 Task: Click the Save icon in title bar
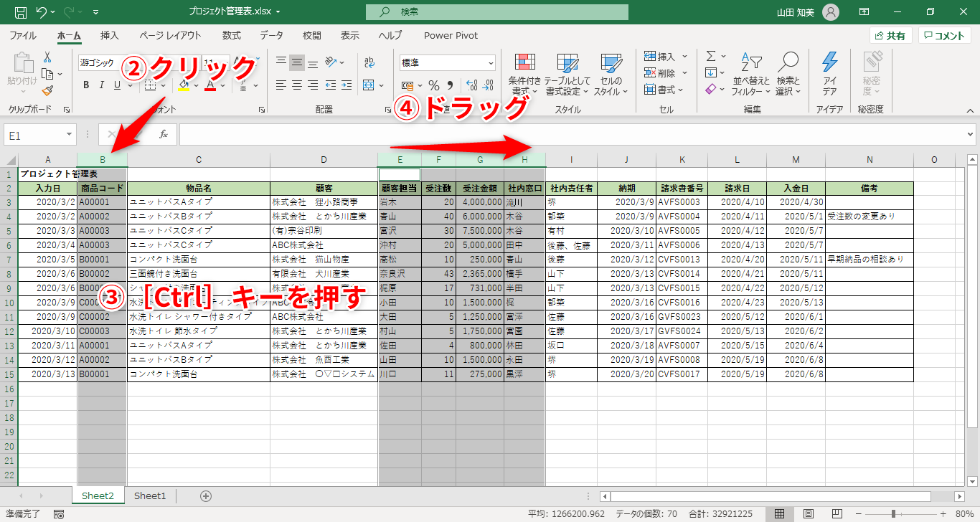tap(21, 12)
